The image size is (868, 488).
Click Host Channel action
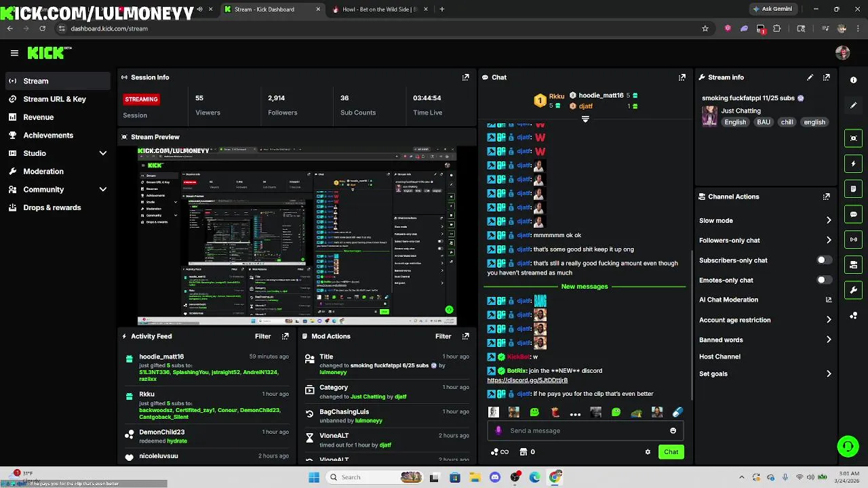[719, 357]
